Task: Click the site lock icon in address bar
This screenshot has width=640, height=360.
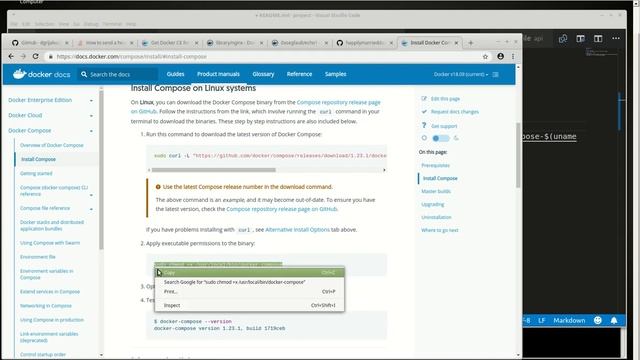Action: (x=51, y=56)
